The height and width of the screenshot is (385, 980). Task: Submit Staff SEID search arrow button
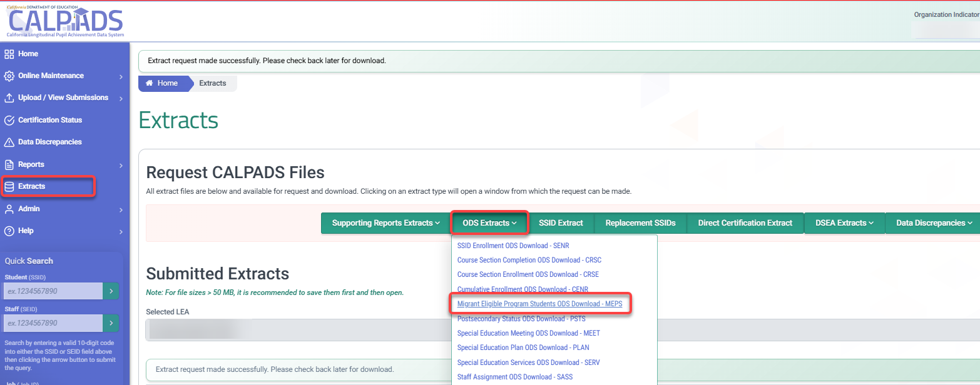[x=111, y=323]
